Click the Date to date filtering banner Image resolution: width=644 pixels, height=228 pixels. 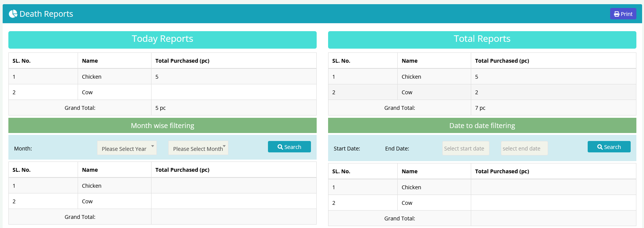(482, 126)
